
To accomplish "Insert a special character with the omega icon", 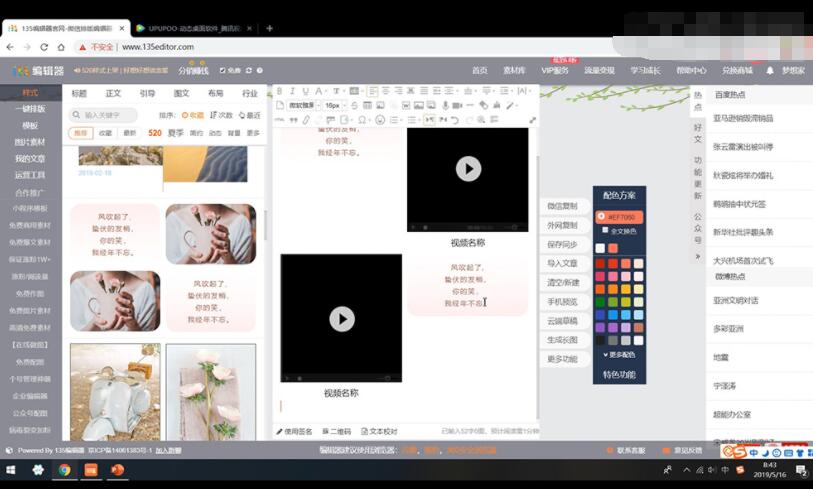I will tap(362, 120).
